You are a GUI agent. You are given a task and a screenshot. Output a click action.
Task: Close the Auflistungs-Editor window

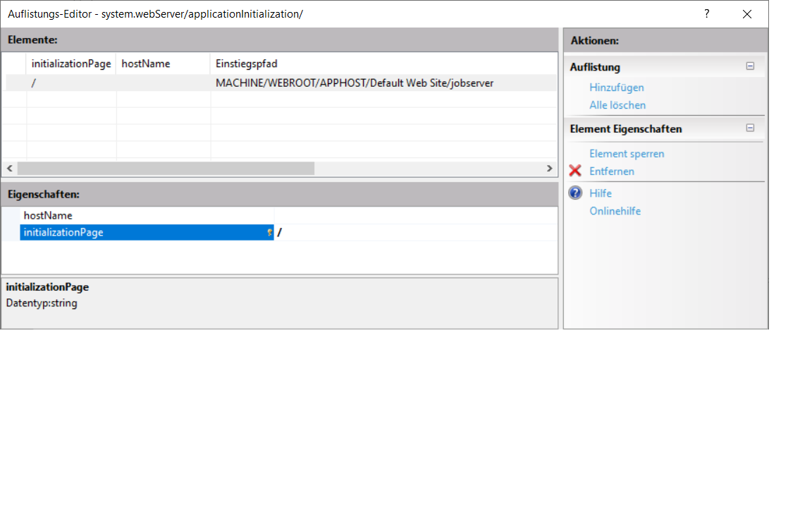click(x=747, y=14)
